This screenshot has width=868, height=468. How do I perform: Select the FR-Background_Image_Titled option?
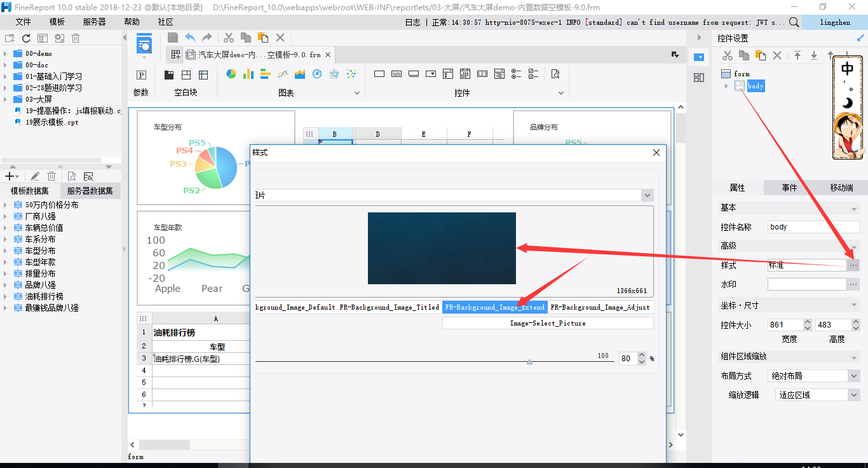pyautogui.click(x=389, y=307)
